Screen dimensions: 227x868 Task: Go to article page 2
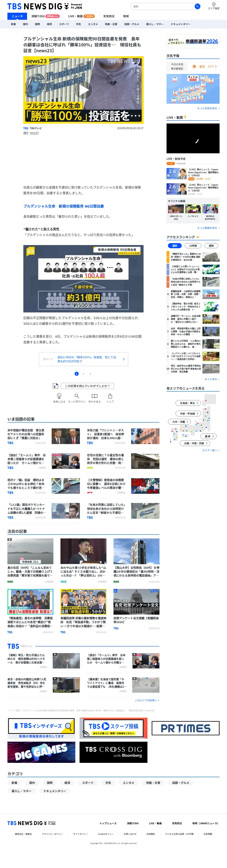pos(83,374)
